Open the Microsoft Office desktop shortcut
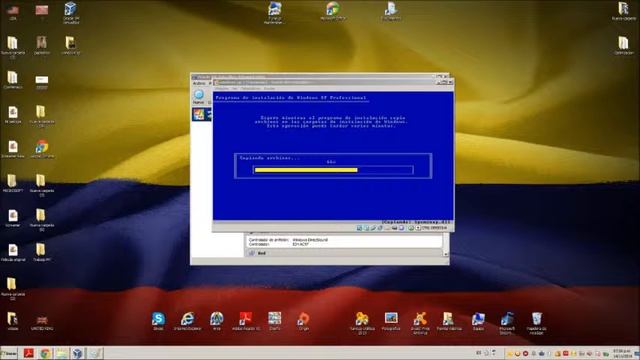The image size is (640, 360). (333, 11)
